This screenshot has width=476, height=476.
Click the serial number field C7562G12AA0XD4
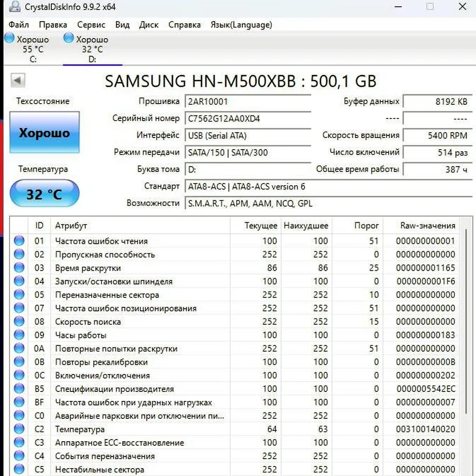[x=248, y=118]
